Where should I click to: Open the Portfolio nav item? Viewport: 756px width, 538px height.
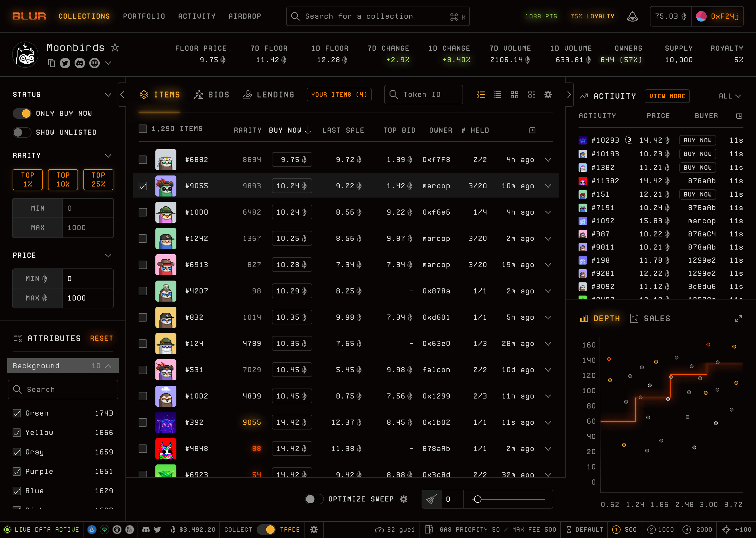coord(144,16)
